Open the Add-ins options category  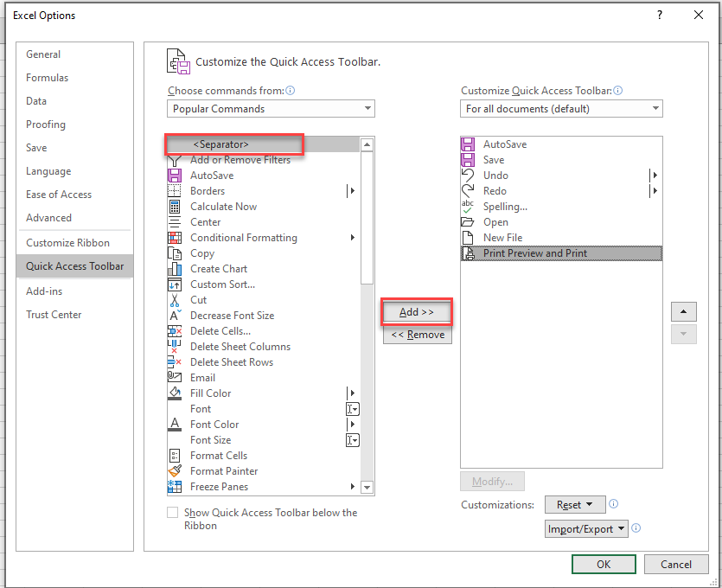click(74, 291)
